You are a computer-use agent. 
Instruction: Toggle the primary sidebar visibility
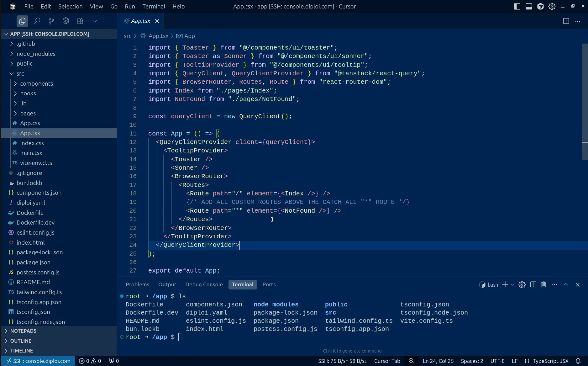pyautogui.click(x=517, y=6)
